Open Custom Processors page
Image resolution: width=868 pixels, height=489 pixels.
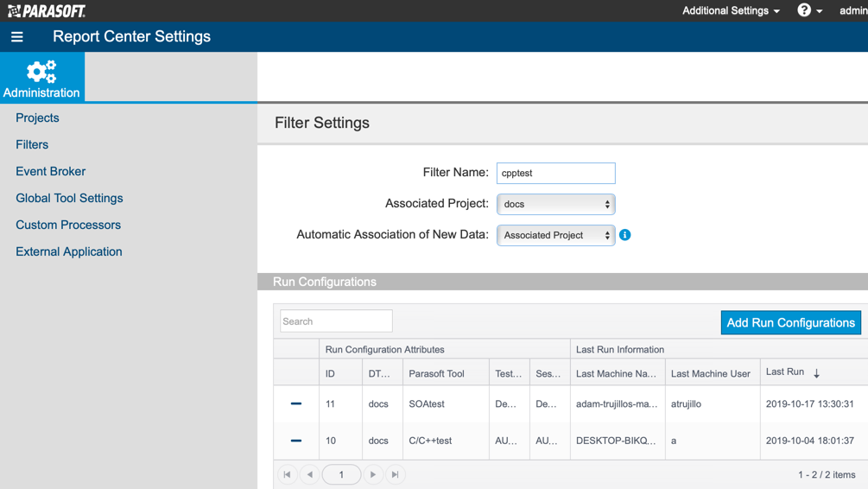pos(68,225)
